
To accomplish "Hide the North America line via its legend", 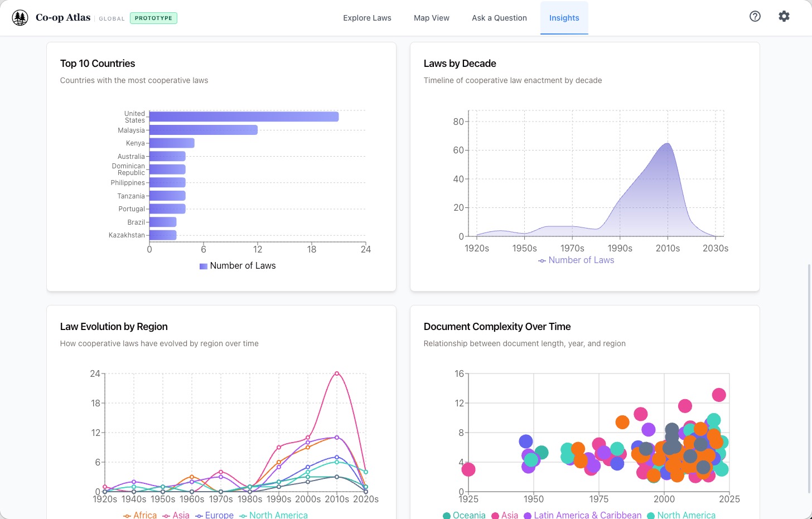I will pyautogui.click(x=273, y=515).
